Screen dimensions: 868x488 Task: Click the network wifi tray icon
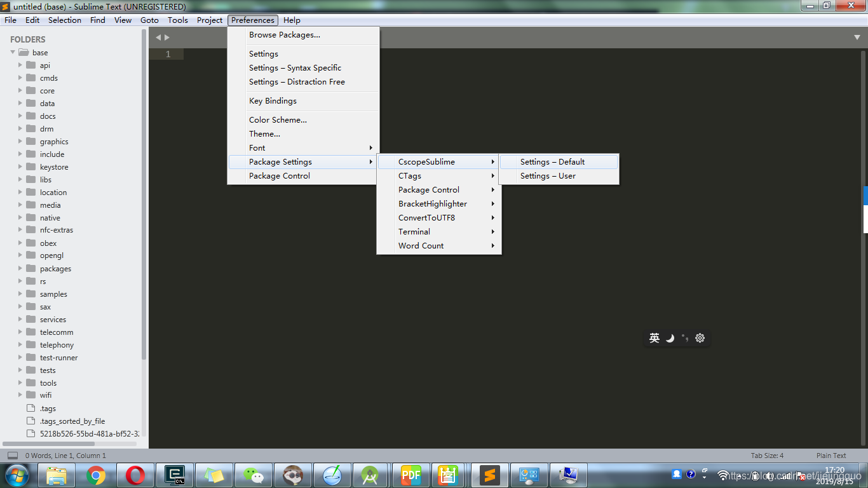coord(722,475)
